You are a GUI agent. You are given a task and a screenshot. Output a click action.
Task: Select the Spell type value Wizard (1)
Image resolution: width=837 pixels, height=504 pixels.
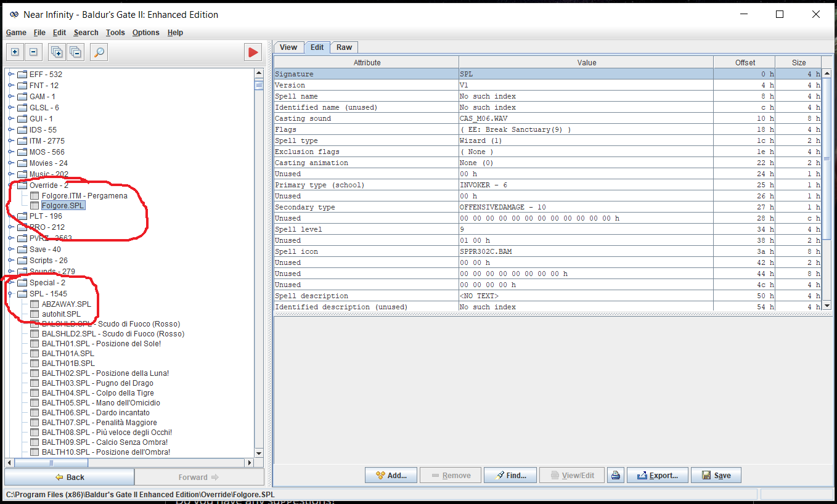[586, 140]
